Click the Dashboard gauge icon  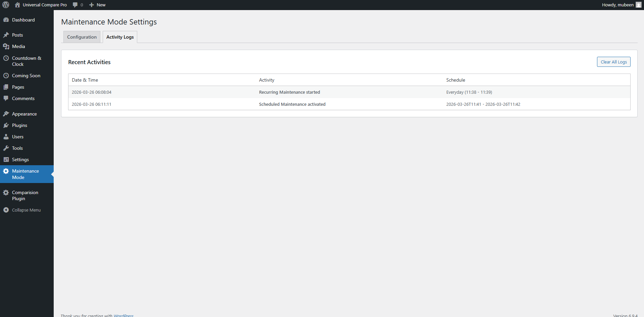pyautogui.click(x=6, y=20)
